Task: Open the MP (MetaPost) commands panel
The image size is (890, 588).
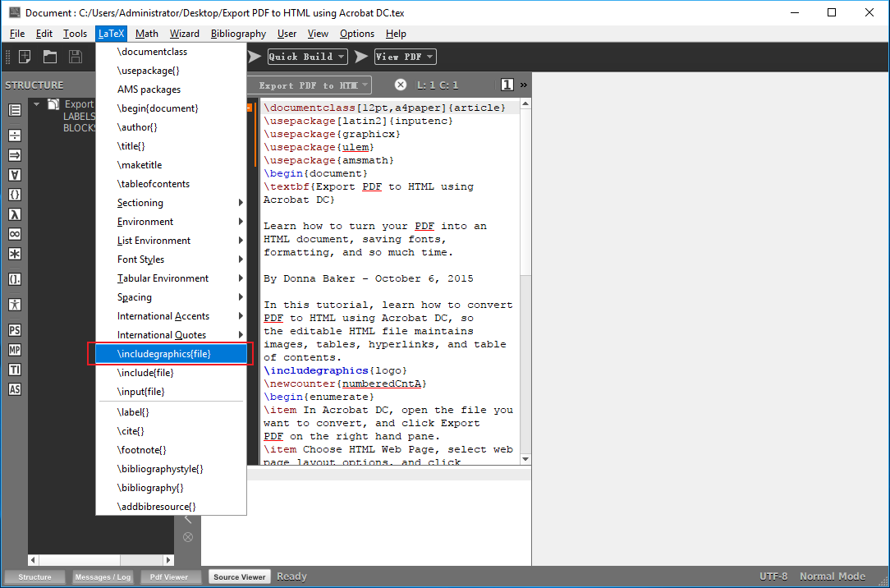Action: 15,350
